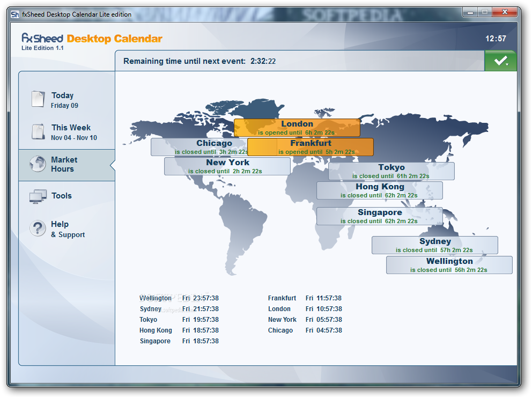Select the Wellington market box

449,264
